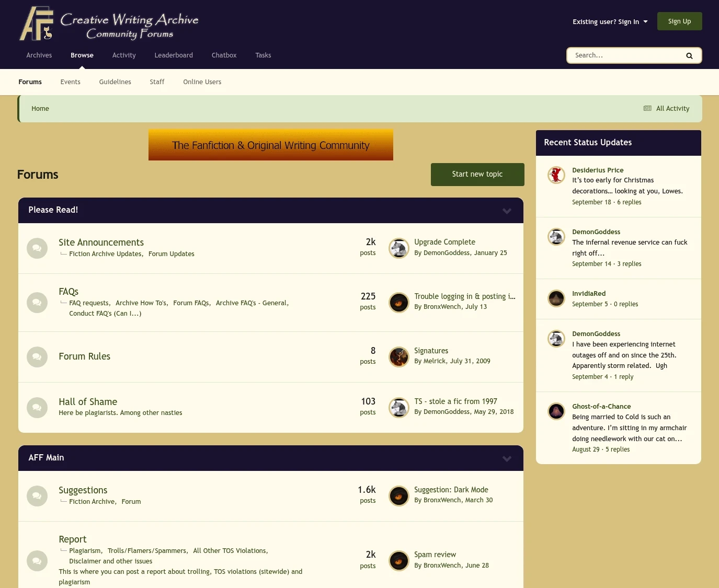Open the Leaderboard tab
Image resolution: width=719 pixels, height=588 pixels.
pyautogui.click(x=174, y=55)
